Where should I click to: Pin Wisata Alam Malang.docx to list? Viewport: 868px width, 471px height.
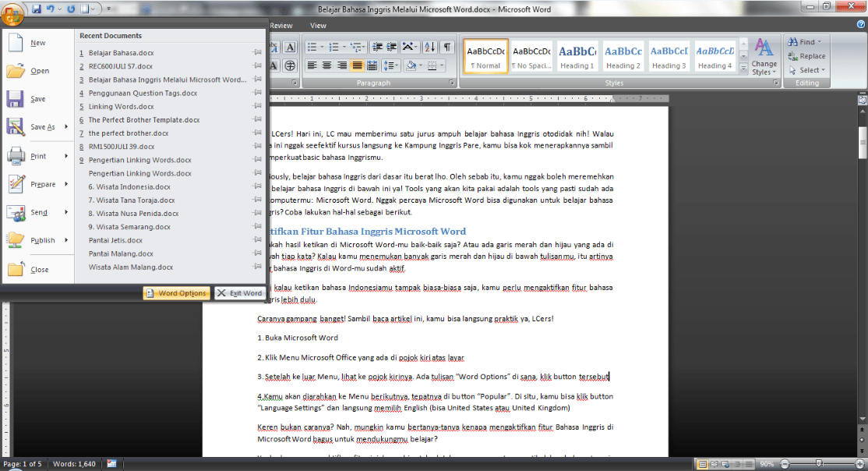tap(257, 267)
